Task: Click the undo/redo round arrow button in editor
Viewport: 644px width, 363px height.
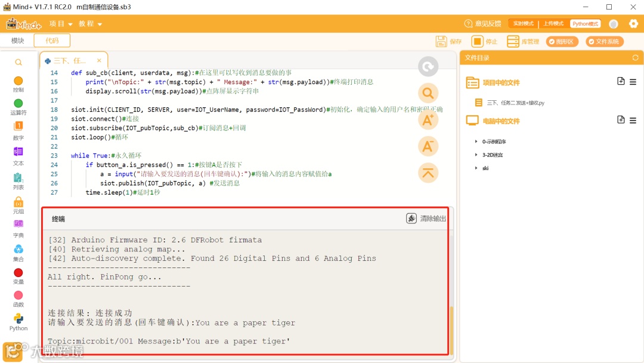Action: pos(428,67)
